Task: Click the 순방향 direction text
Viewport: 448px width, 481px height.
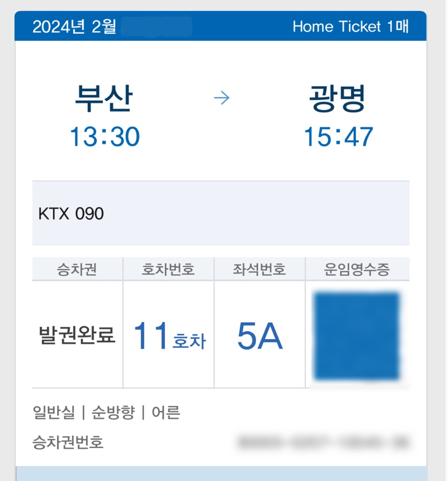Action: (112, 412)
